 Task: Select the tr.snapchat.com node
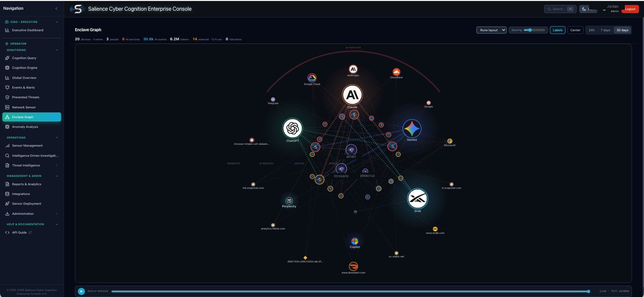click(x=451, y=184)
